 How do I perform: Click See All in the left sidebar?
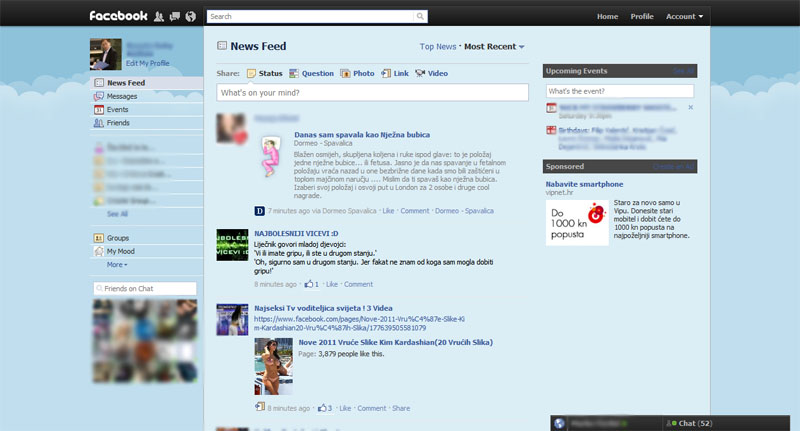click(x=117, y=214)
